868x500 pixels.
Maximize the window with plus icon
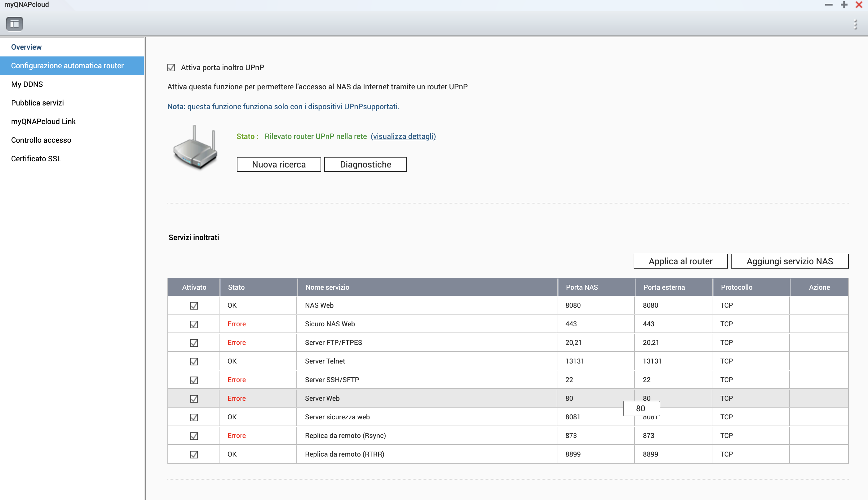[844, 5]
